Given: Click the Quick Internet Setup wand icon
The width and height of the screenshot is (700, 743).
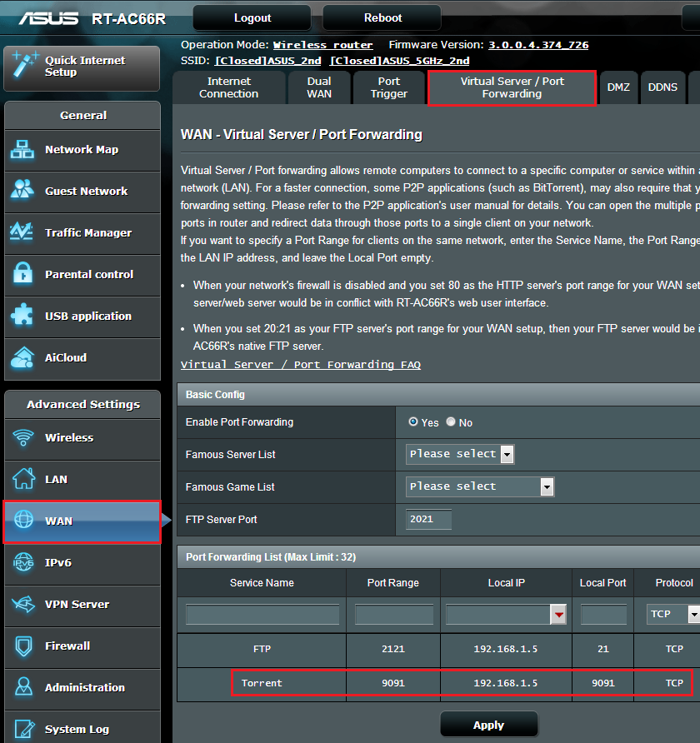Looking at the screenshot, I should (23, 67).
